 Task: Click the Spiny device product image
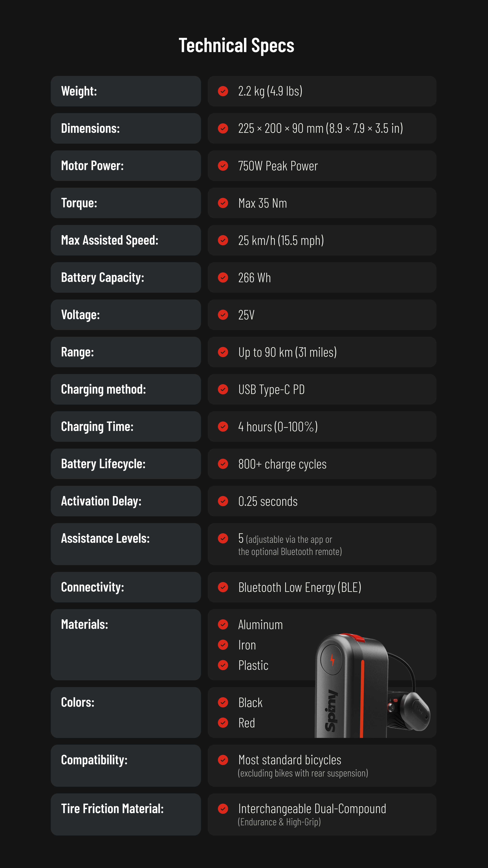click(x=372, y=685)
